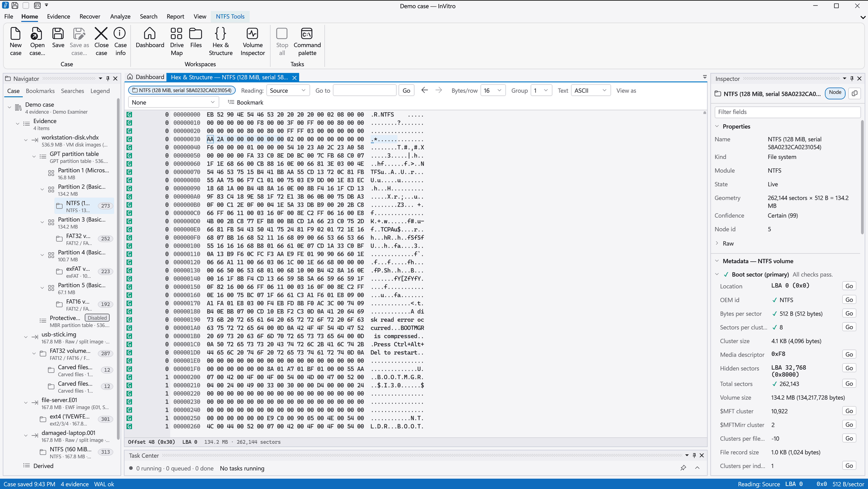Pin the Inspector panel
The height and width of the screenshot is (489, 868).
(x=852, y=79)
